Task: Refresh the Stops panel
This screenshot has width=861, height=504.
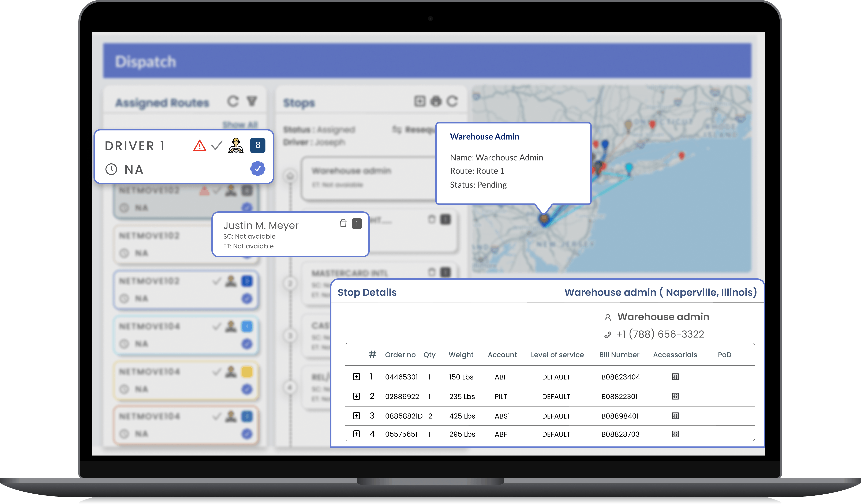Action: coord(452,101)
